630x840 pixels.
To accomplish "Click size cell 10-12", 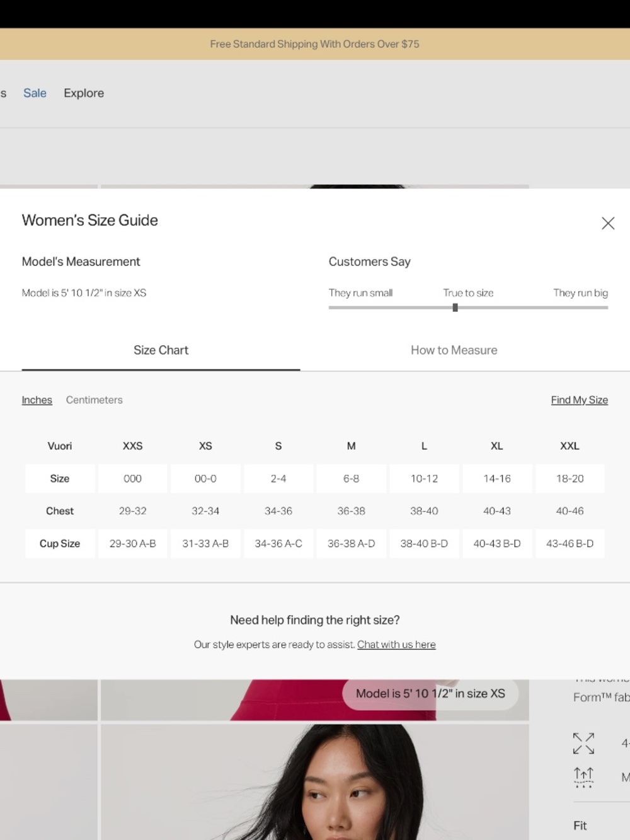I will tap(424, 479).
